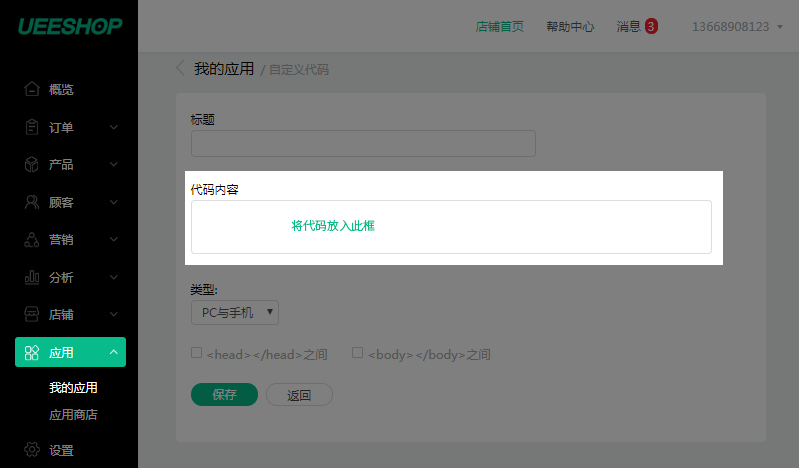Open 应用商店 submenu item
799x468 pixels.
click(73, 414)
